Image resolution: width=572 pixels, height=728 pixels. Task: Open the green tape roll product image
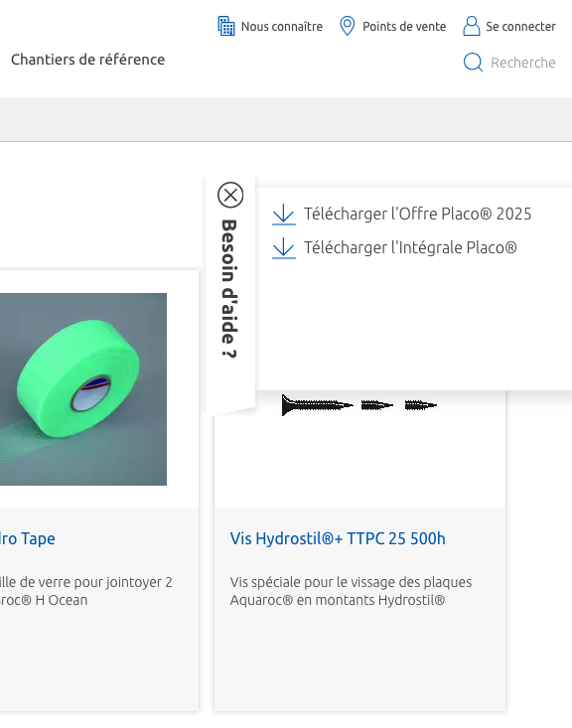(x=83, y=389)
